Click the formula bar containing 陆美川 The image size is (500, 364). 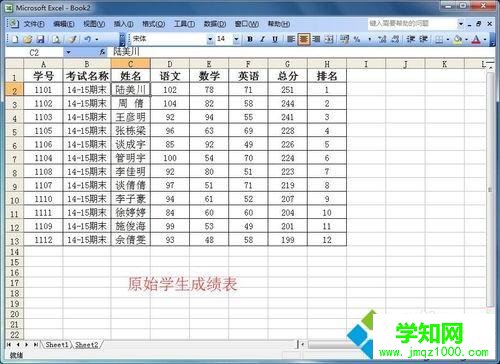(302, 52)
